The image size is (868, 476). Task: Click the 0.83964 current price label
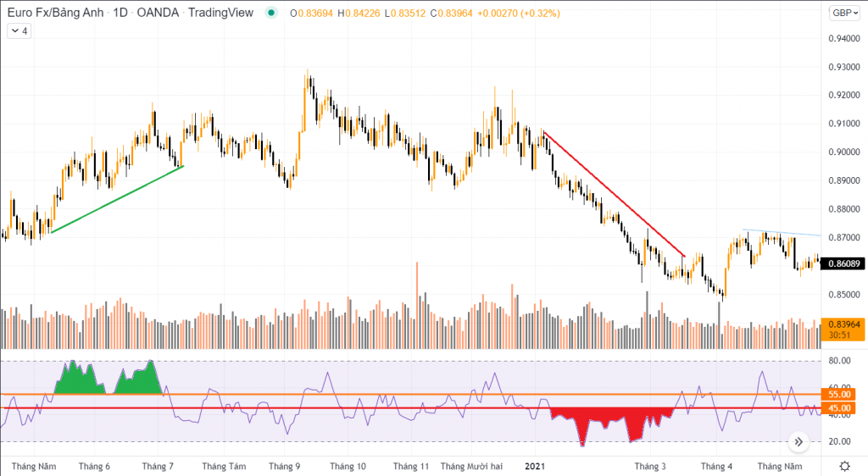(x=843, y=329)
